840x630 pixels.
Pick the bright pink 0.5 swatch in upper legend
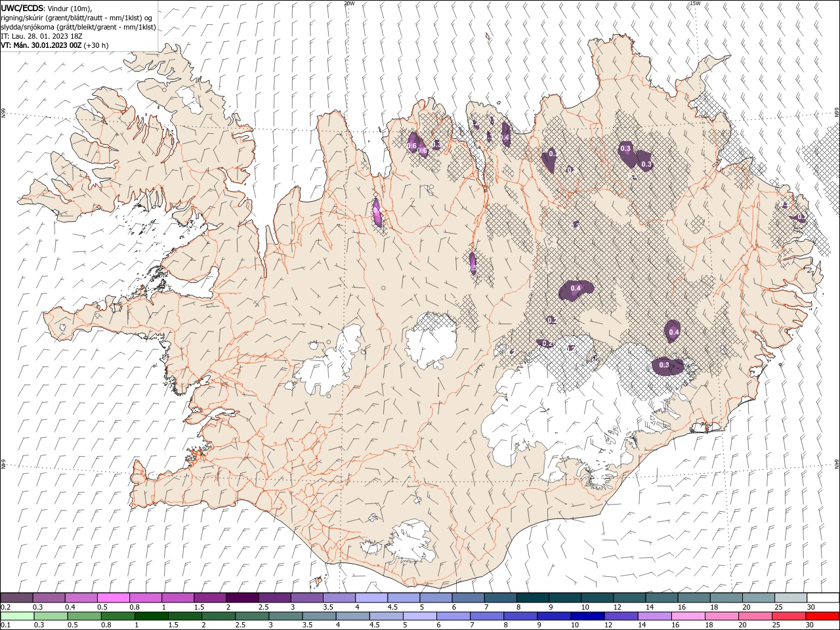(x=114, y=598)
